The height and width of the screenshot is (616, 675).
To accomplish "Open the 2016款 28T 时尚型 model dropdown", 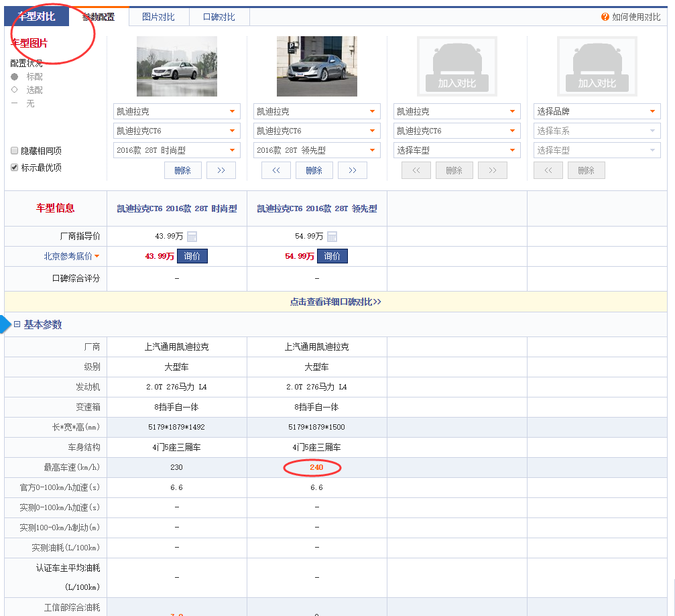I will (176, 150).
